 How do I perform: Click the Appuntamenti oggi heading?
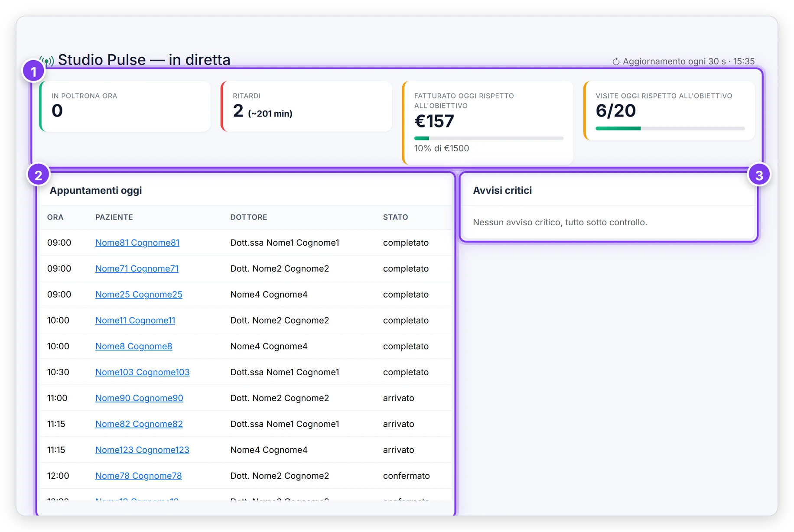pyautogui.click(x=96, y=191)
